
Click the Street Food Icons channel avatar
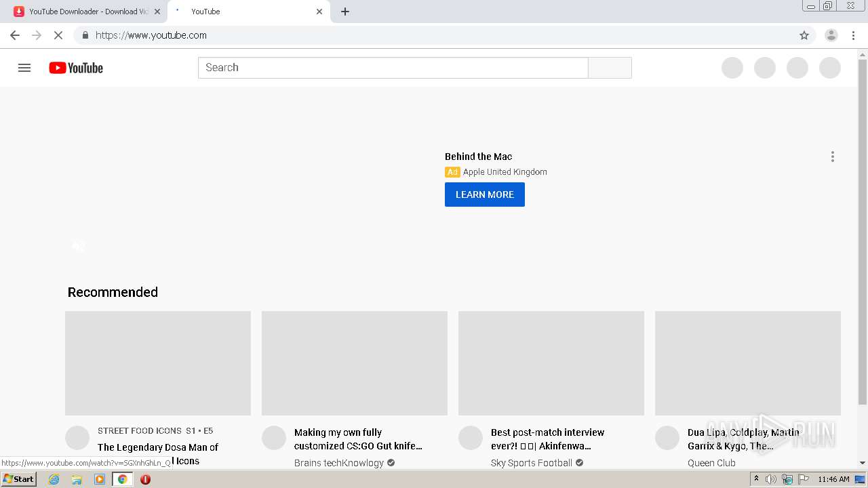pos(77,438)
